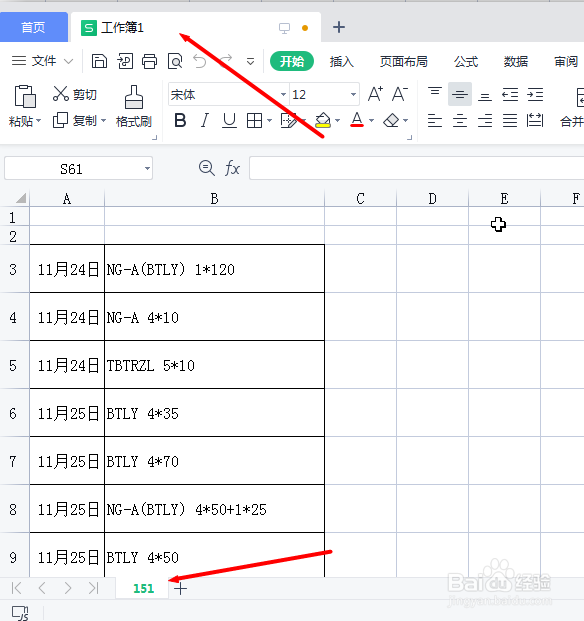This screenshot has width=584, height=621.
Task: Click the Clear eraser icon
Action: (391, 120)
